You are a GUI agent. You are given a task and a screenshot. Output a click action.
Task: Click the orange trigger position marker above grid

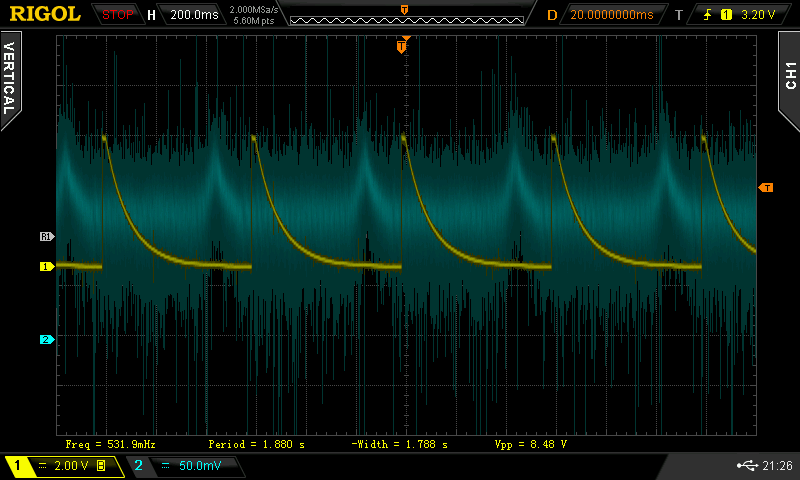(x=402, y=46)
